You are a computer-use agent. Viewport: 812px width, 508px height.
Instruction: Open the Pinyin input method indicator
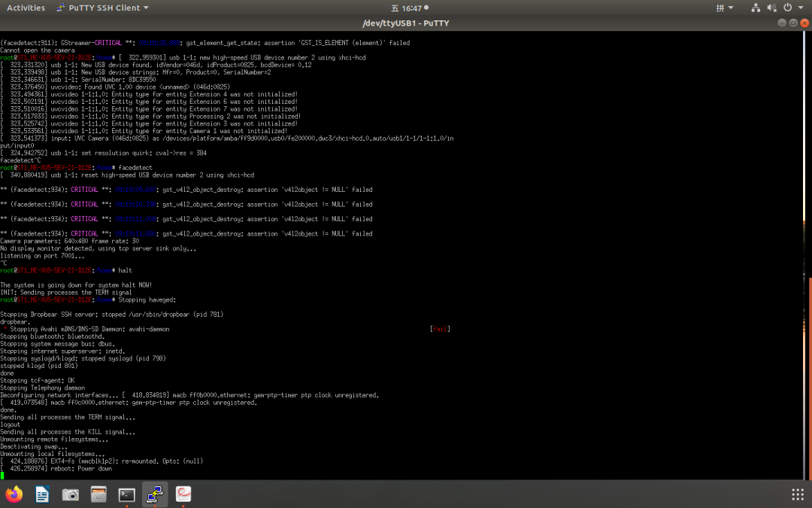(720, 8)
